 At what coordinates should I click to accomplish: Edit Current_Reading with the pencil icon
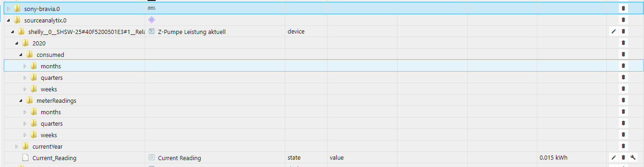pyautogui.click(x=614, y=158)
